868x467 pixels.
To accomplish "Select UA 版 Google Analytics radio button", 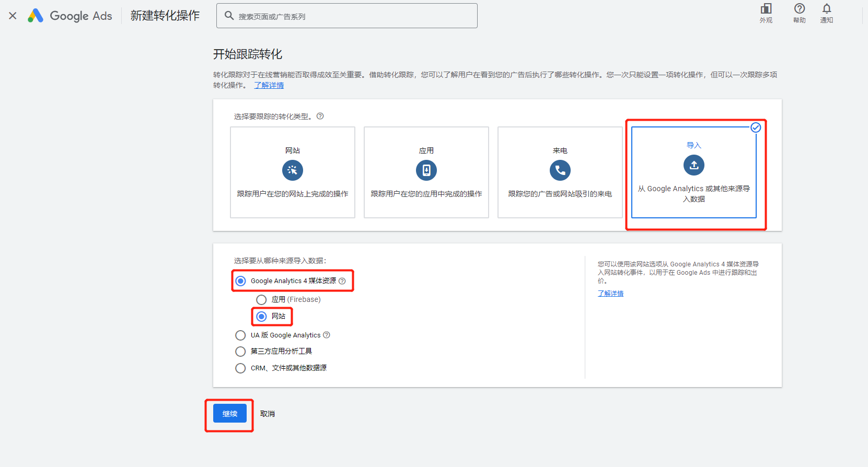I will pyautogui.click(x=240, y=335).
